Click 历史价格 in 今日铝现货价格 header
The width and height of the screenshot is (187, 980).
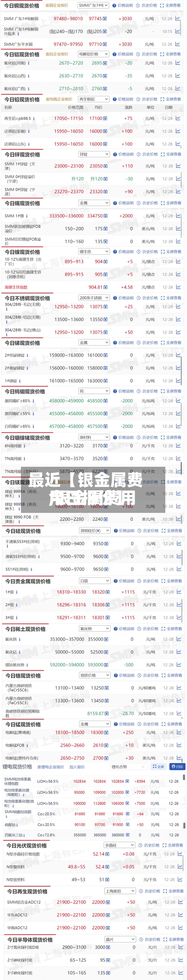pyautogui.click(x=147, y=54)
